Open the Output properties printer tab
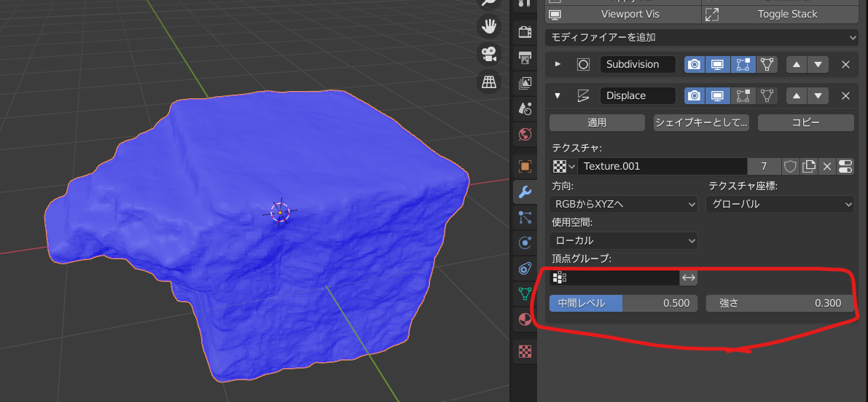 pos(524,58)
